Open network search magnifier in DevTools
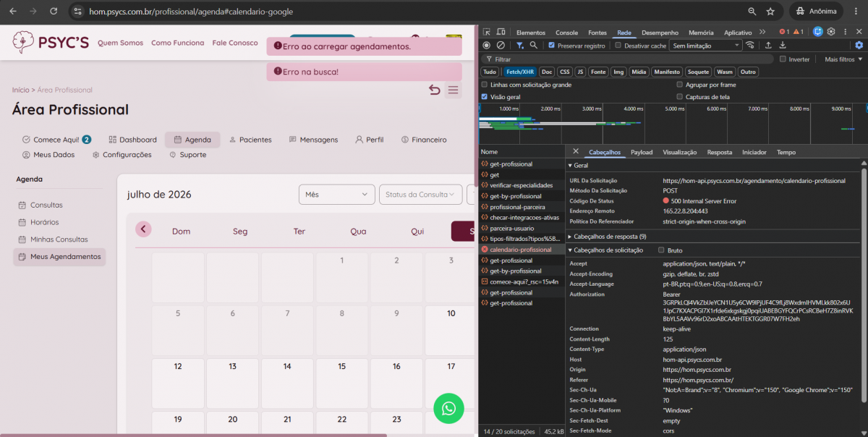 (x=534, y=45)
